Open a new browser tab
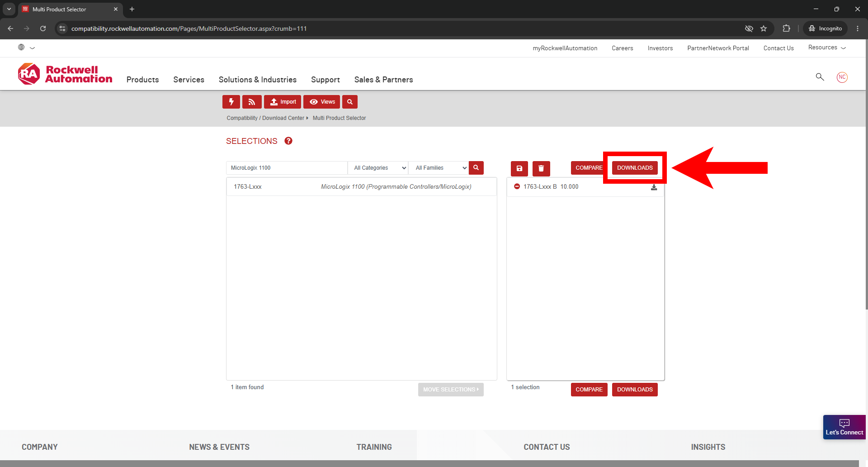 coord(132,9)
